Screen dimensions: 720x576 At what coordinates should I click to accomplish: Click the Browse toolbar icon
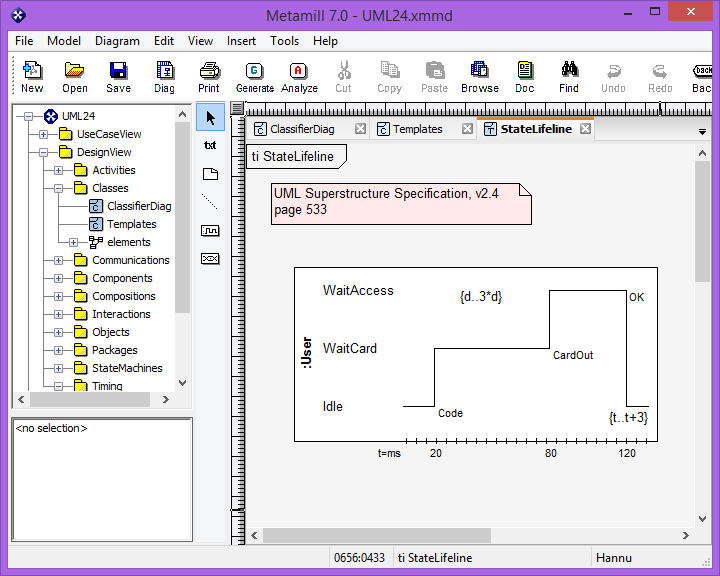coord(479,71)
